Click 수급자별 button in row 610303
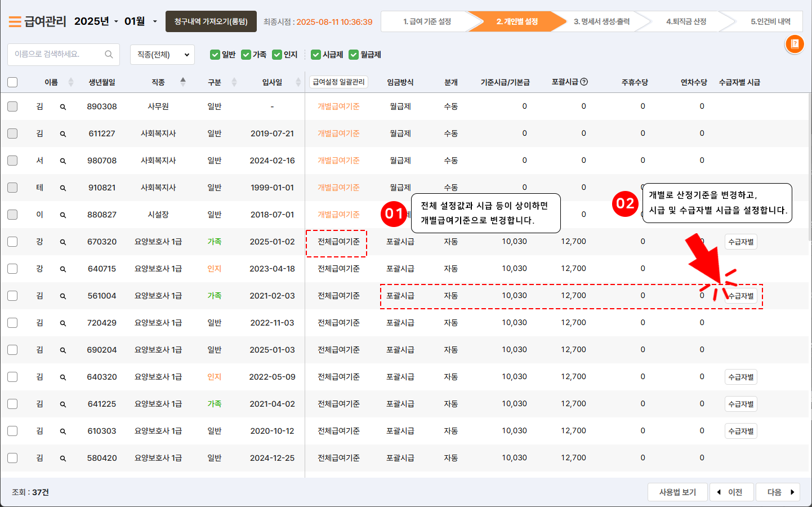 [x=741, y=431]
